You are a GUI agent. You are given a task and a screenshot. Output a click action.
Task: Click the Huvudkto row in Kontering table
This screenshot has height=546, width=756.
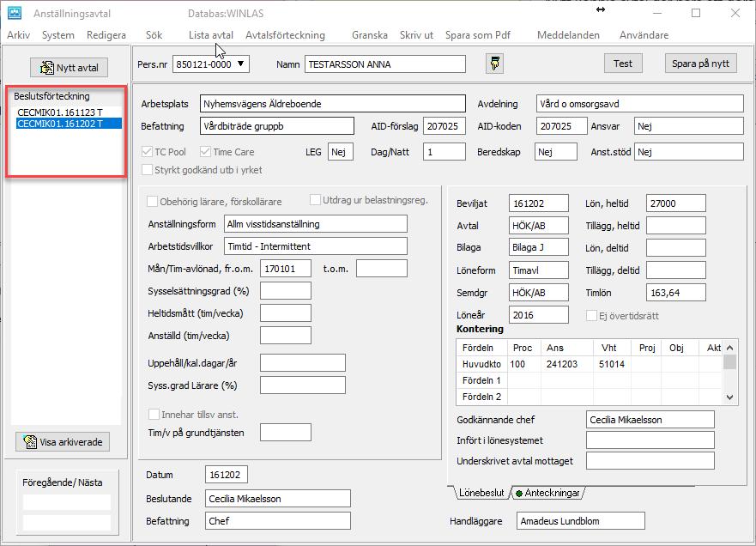tap(590, 364)
